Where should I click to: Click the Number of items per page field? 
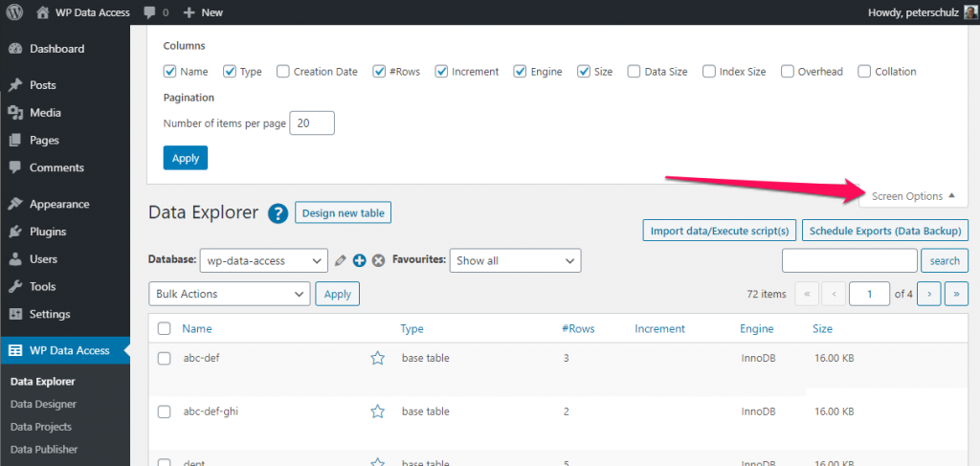[313, 123]
